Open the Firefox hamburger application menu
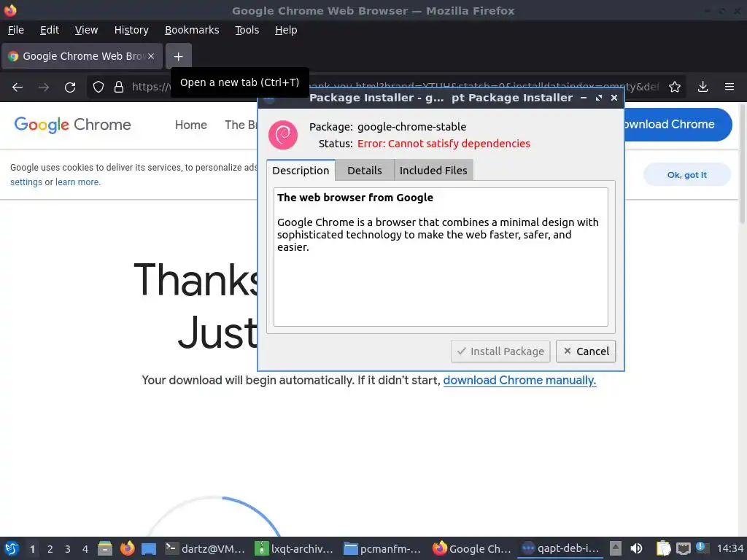747x560 pixels. tap(729, 87)
